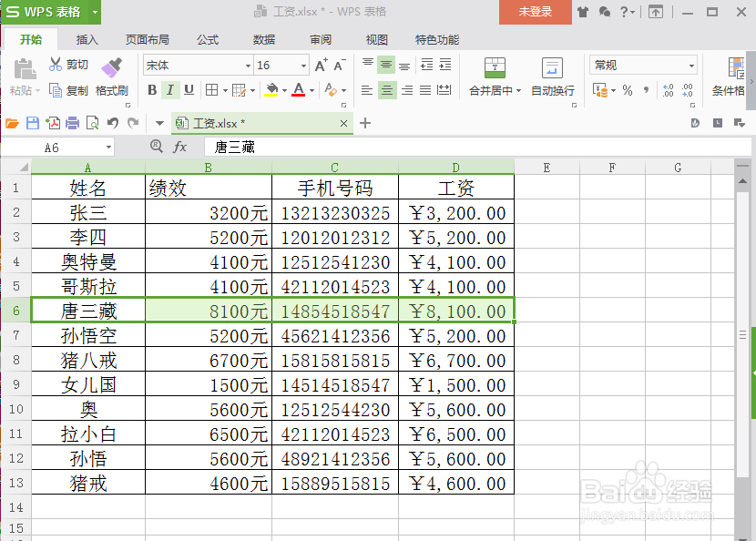756x541 pixels.
Task: Click the percent style % icon
Action: pyautogui.click(x=628, y=91)
